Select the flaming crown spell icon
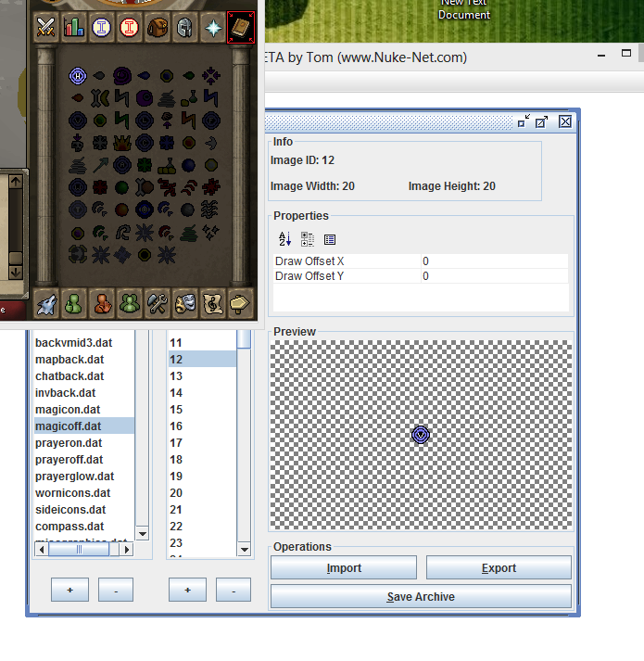The image size is (644, 661). 122,143
